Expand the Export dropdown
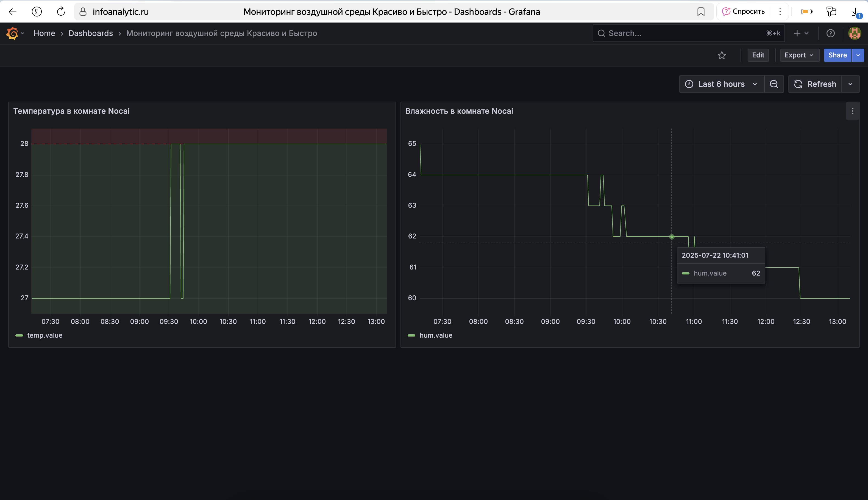Image resolution: width=868 pixels, height=500 pixels. tap(799, 55)
